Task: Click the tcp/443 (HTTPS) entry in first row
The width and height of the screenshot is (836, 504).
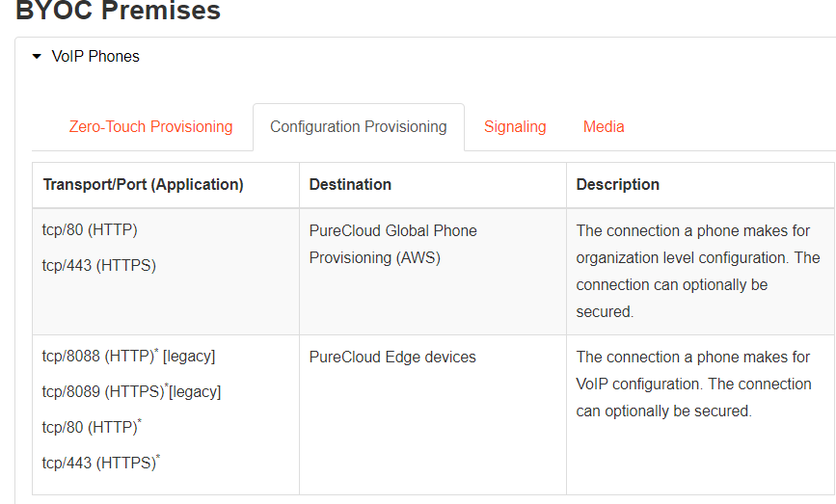Action: (98, 265)
